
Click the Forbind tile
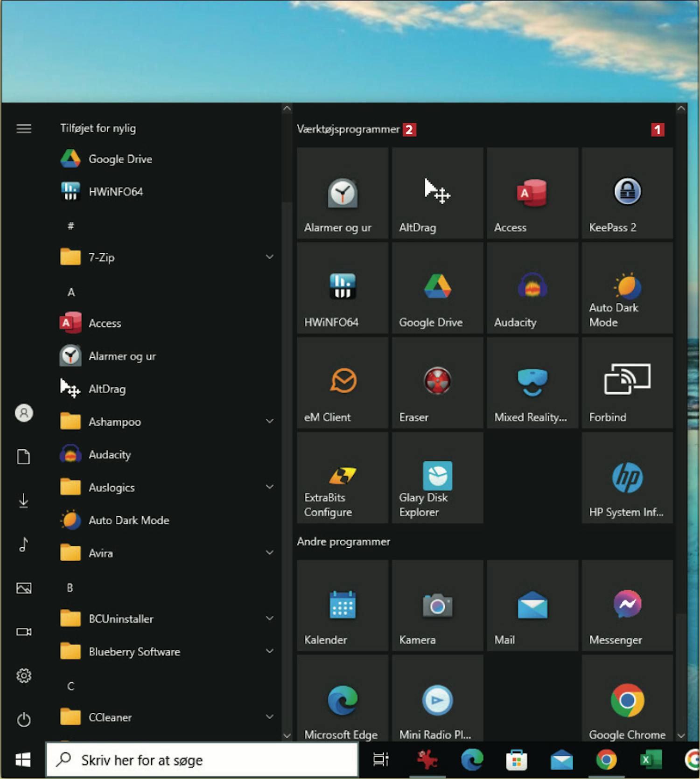[x=627, y=383]
